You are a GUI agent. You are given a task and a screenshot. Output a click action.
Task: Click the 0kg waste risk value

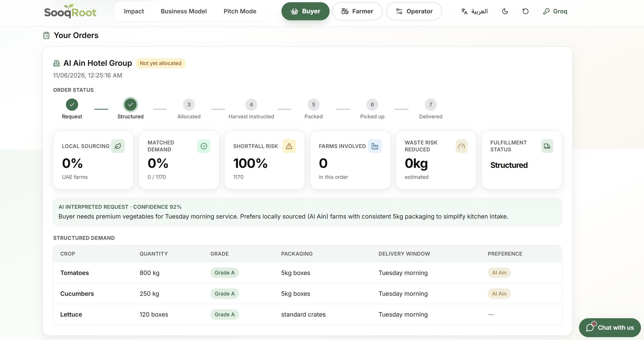pyautogui.click(x=416, y=164)
